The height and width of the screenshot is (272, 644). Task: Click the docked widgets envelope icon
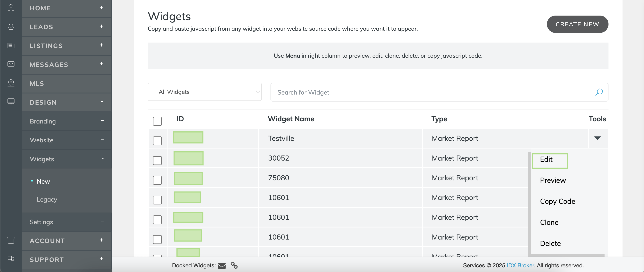(222, 265)
